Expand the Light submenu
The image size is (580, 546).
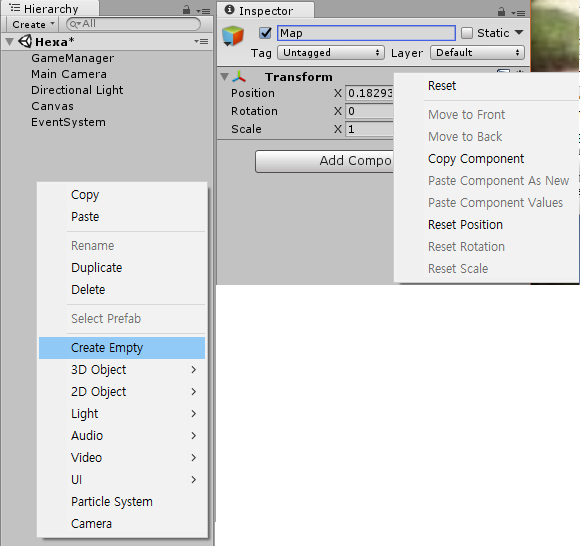tap(122, 414)
